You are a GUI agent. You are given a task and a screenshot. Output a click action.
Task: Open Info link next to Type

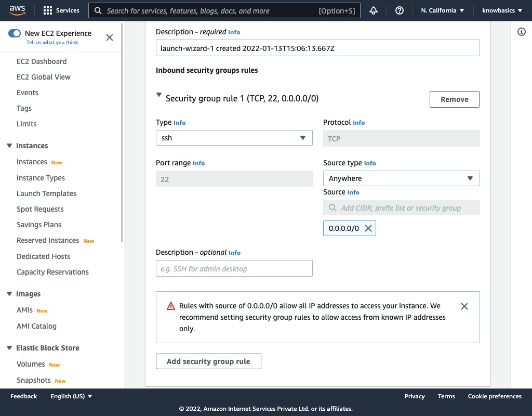(x=179, y=123)
